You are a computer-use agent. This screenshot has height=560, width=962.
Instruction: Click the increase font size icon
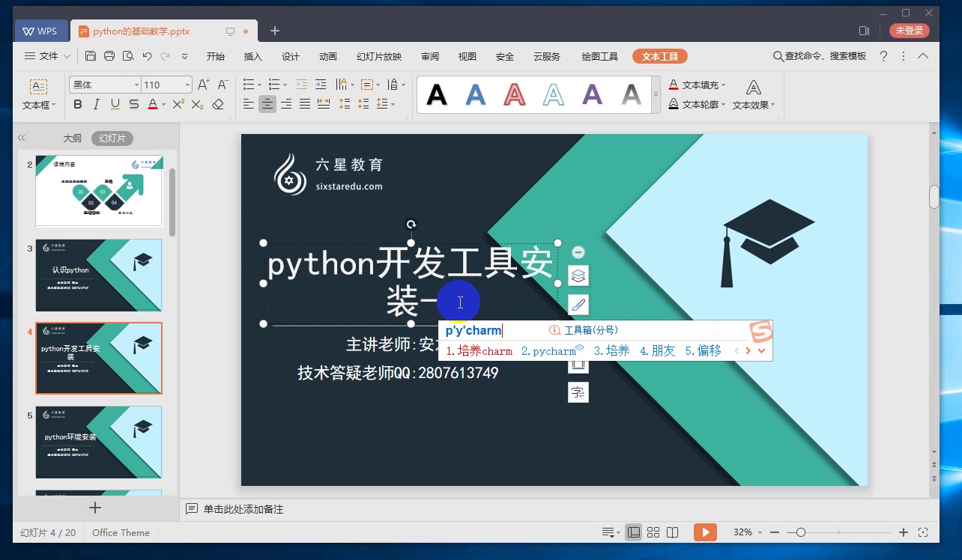tap(202, 84)
